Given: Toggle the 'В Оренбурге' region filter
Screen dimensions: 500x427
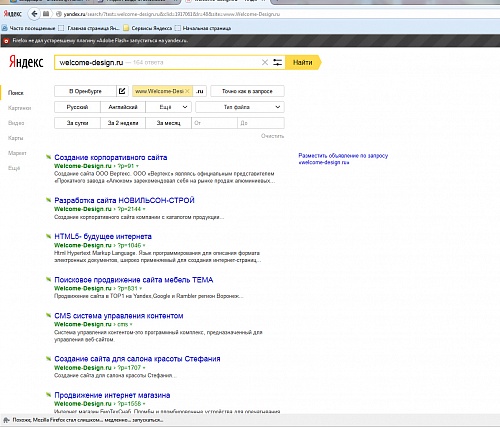Looking at the screenshot, I should pos(85,91).
